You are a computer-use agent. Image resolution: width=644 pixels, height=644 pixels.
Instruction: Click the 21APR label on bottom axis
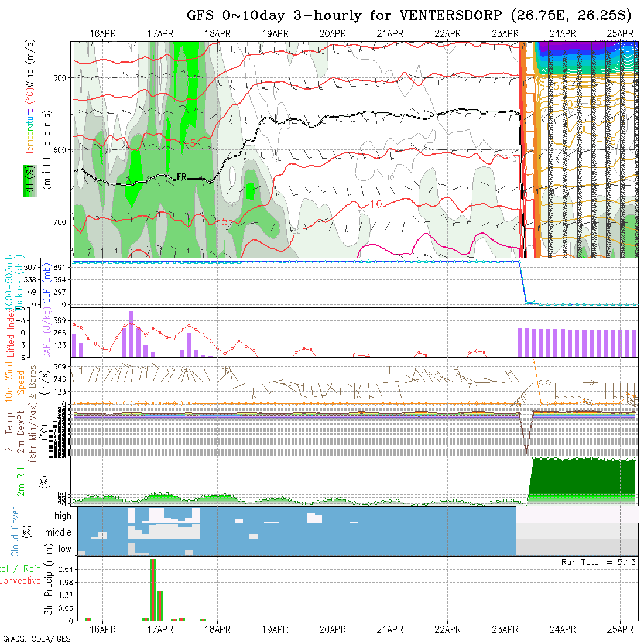tap(390, 629)
